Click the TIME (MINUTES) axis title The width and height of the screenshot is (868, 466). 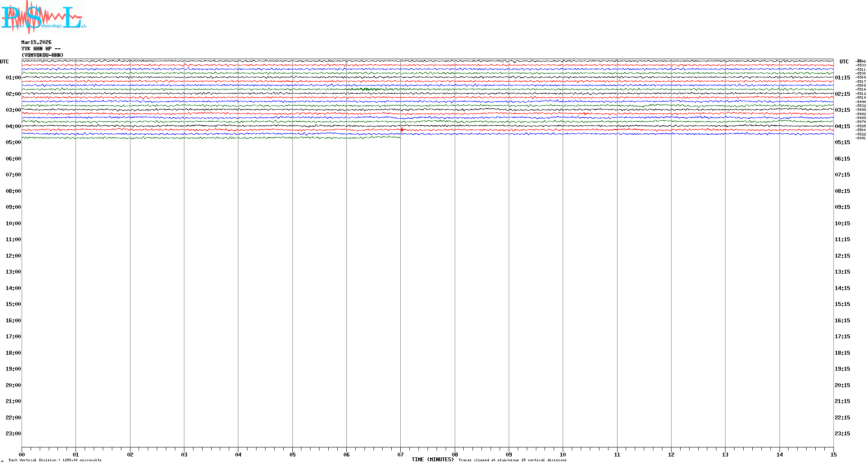[x=432, y=460]
